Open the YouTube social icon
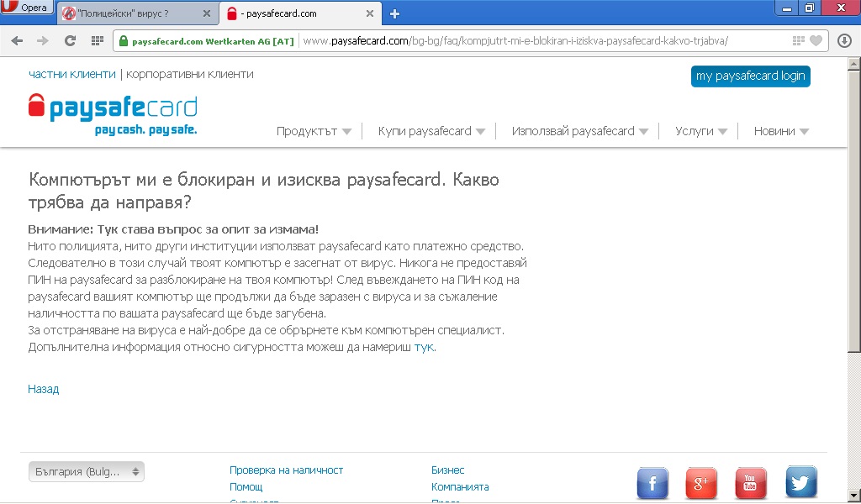861x504 pixels. coord(751,483)
